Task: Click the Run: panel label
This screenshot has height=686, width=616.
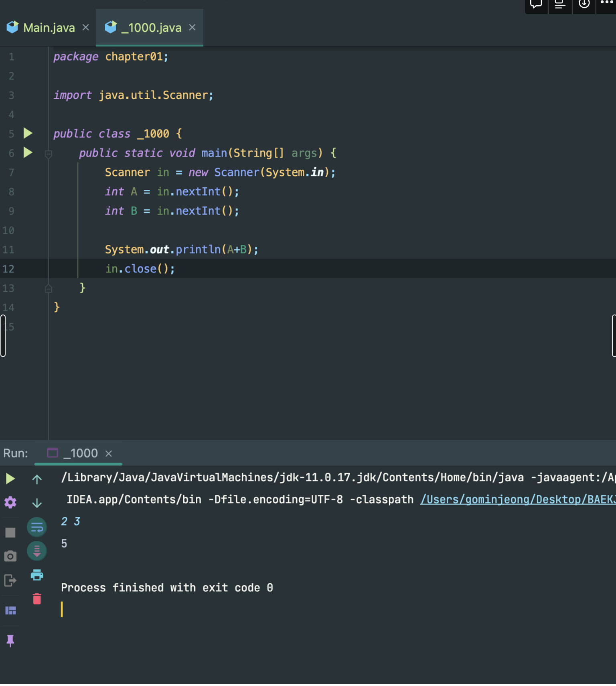Action: (x=16, y=453)
